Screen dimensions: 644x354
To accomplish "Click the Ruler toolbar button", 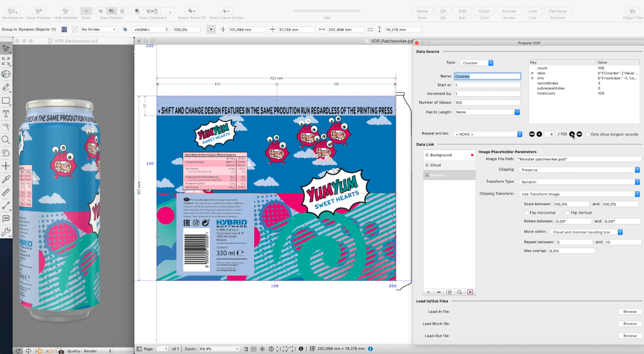I will (x=86, y=11).
